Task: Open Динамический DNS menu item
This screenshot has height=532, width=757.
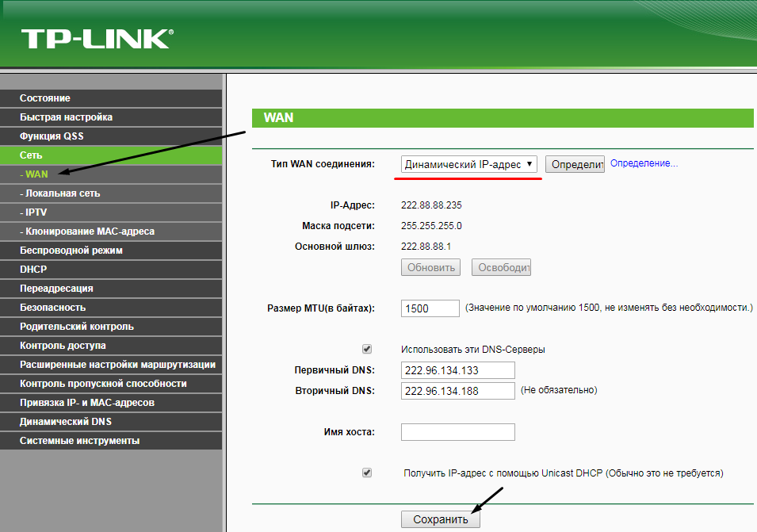Action: (x=111, y=422)
